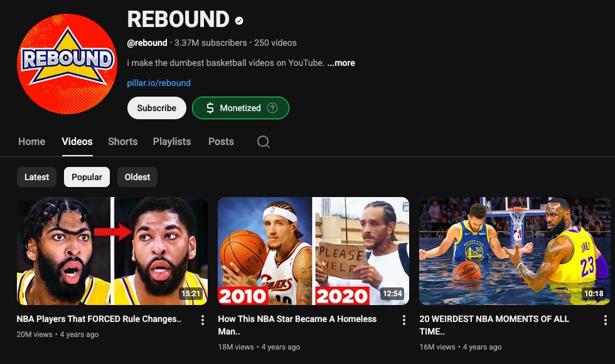Open options menu for NBA Players That FORCED video

[202, 320]
